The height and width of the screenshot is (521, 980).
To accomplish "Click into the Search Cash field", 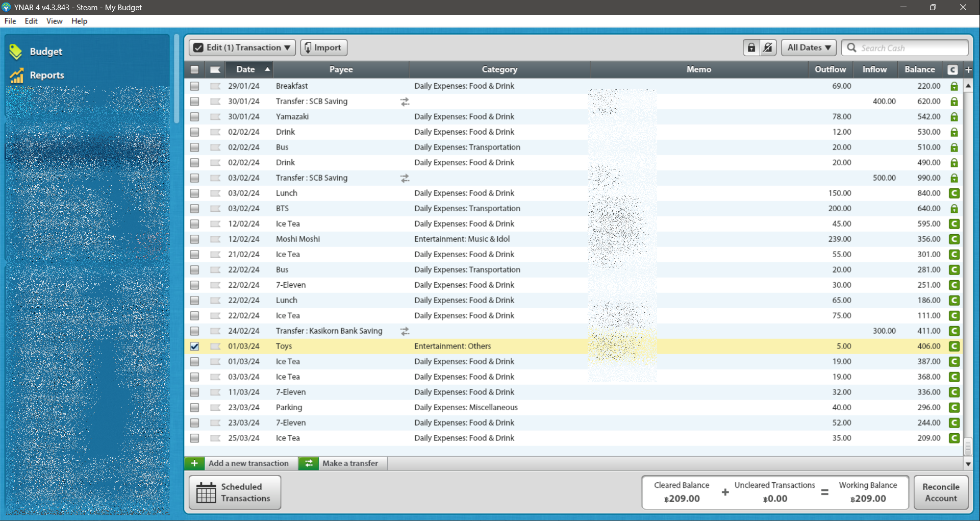I will 904,48.
